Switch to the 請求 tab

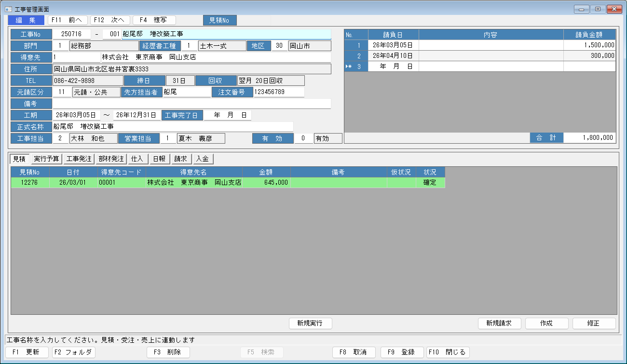(181, 159)
